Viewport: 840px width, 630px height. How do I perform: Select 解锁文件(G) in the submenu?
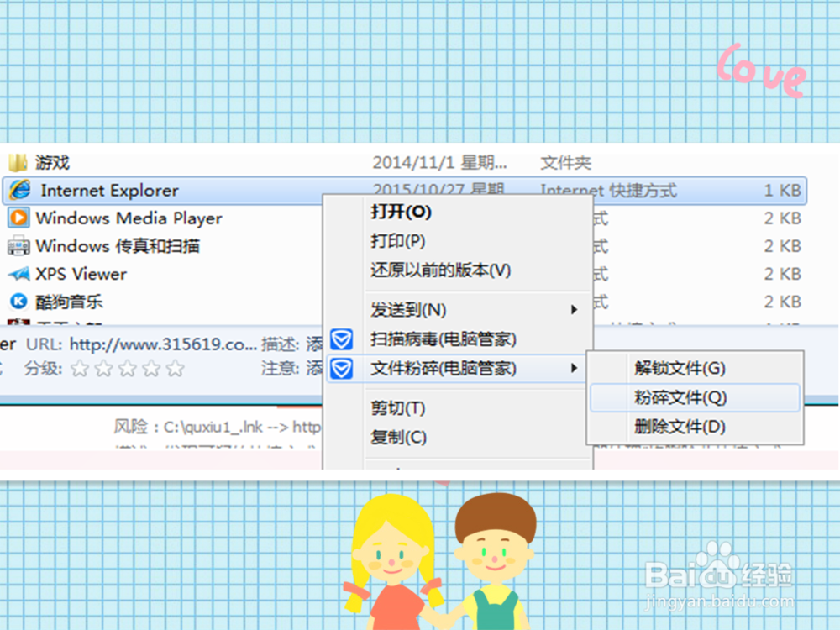coord(680,368)
